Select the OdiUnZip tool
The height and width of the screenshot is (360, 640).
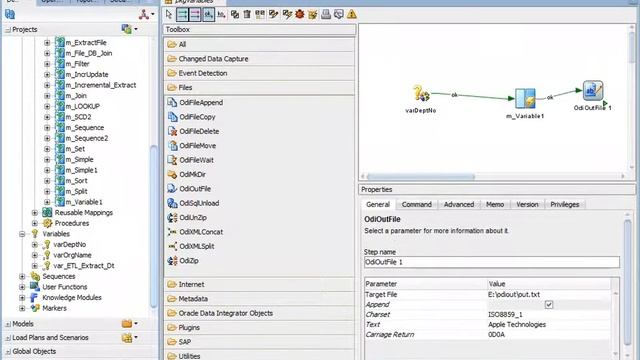(193, 218)
